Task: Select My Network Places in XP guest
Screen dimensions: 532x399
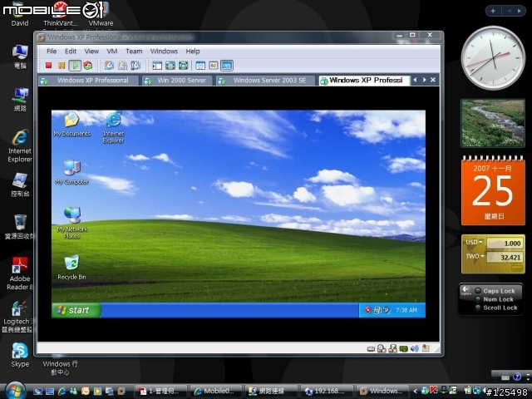Action: pyautogui.click(x=72, y=223)
